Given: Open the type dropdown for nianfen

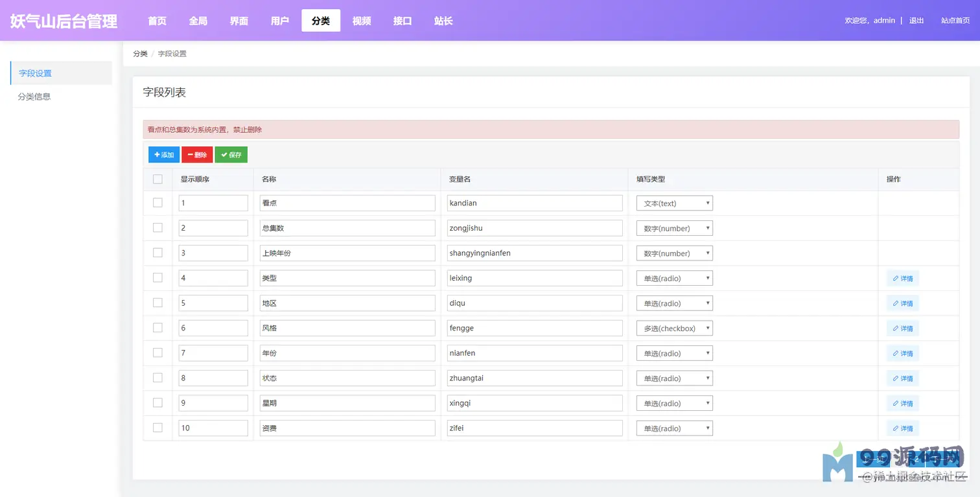Looking at the screenshot, I should [x=674, y=353].
